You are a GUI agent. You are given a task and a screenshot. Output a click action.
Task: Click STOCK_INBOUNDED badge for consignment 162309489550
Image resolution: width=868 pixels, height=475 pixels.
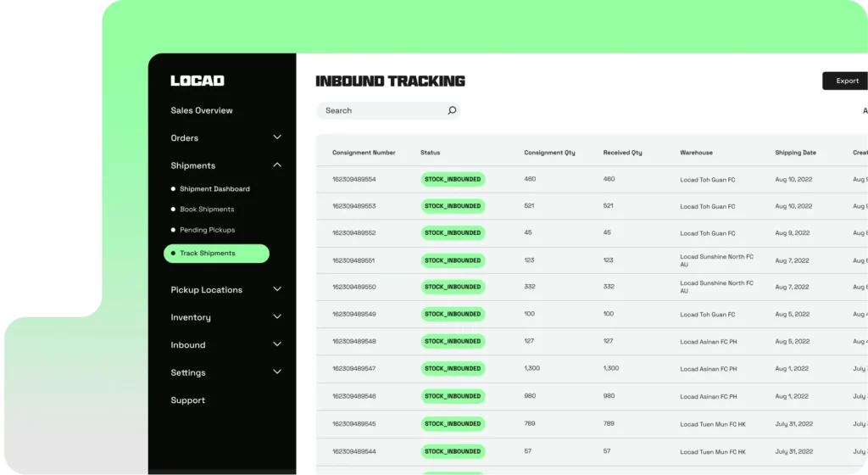pyautogui.click(x=453, y=287)
